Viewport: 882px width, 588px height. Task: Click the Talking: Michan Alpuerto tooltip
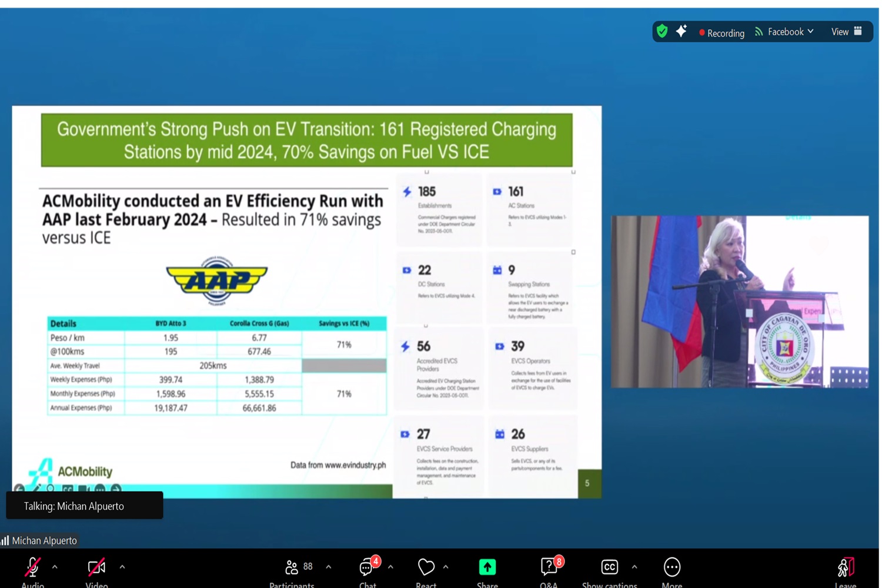[x=84, y=506]
